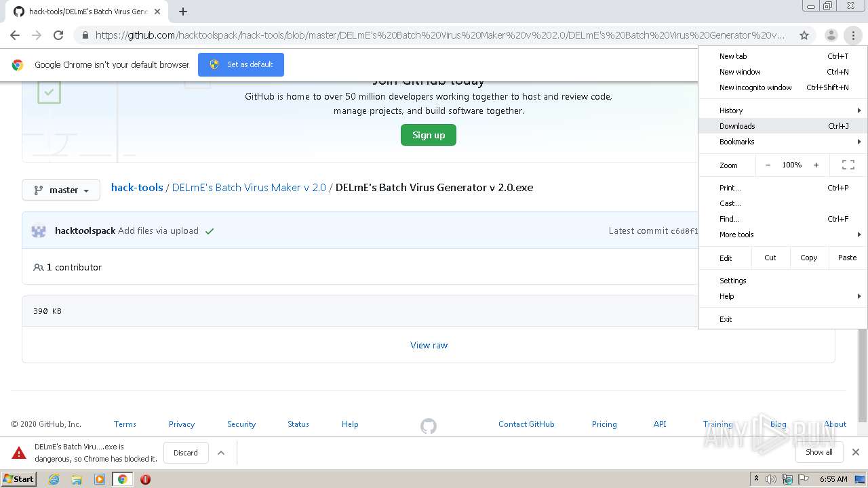This screenshot has width=868, height=488.
Task: Open the Status footer link
Action: click(x=298, y=424)
